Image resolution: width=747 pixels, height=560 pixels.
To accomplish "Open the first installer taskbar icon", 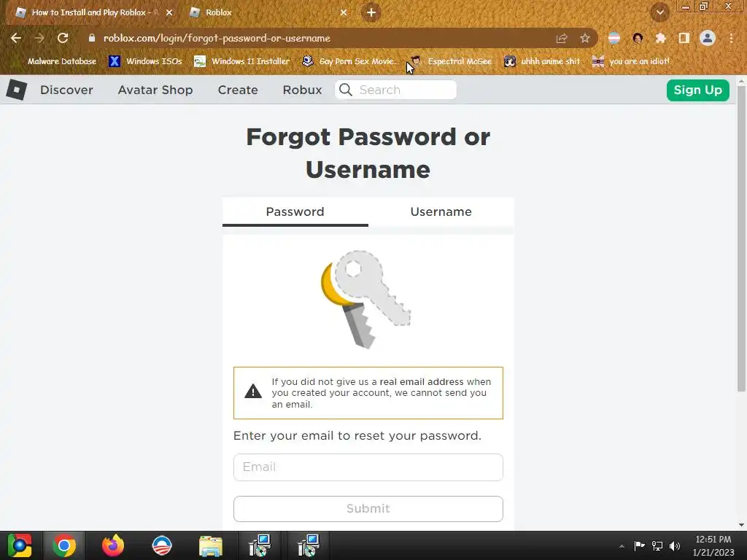I will pyautogui.click(x=260, y=545).
